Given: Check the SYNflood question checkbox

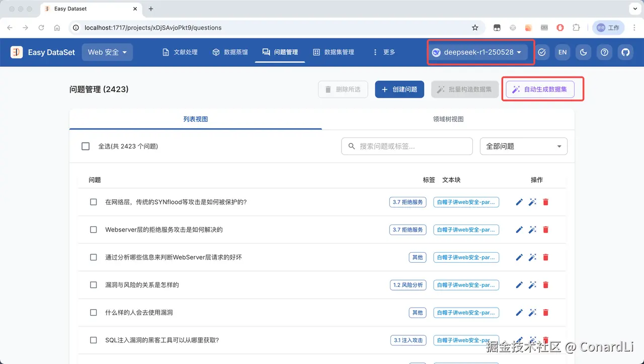Looking at the screenshot, I should [94, 202].
